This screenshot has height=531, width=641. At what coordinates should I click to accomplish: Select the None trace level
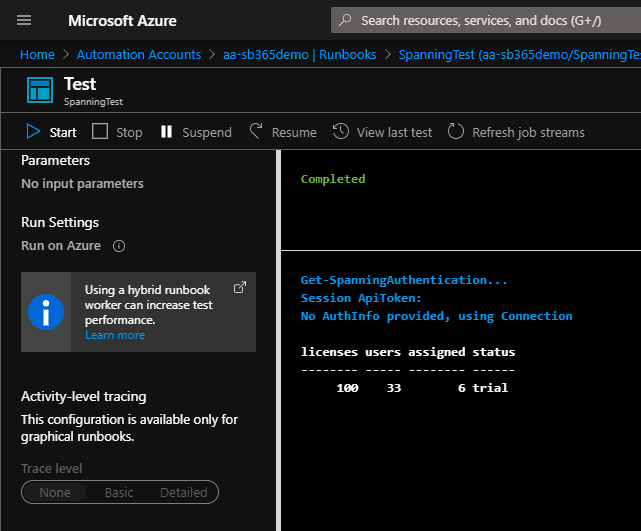[55, 492]
